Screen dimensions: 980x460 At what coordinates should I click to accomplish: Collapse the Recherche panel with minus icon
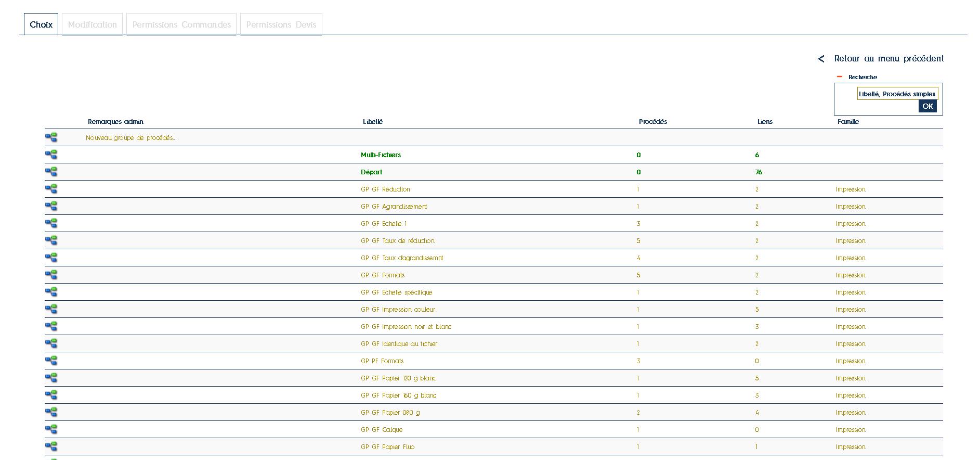tap(839, 77)
